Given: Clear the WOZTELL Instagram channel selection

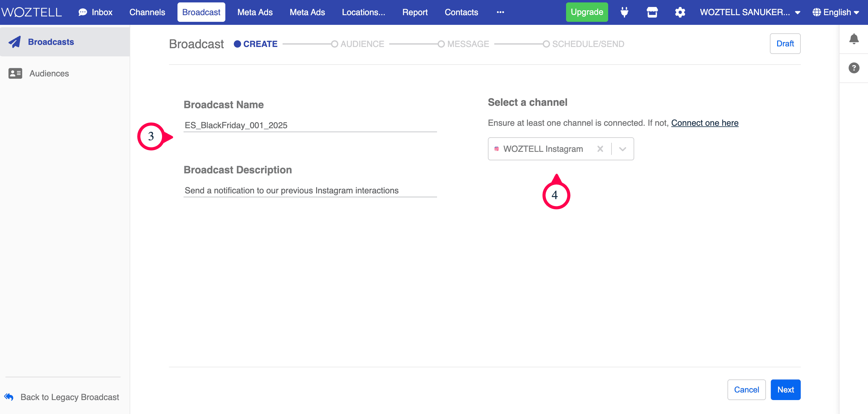Looking at the screenshot, I should [600, 149].
